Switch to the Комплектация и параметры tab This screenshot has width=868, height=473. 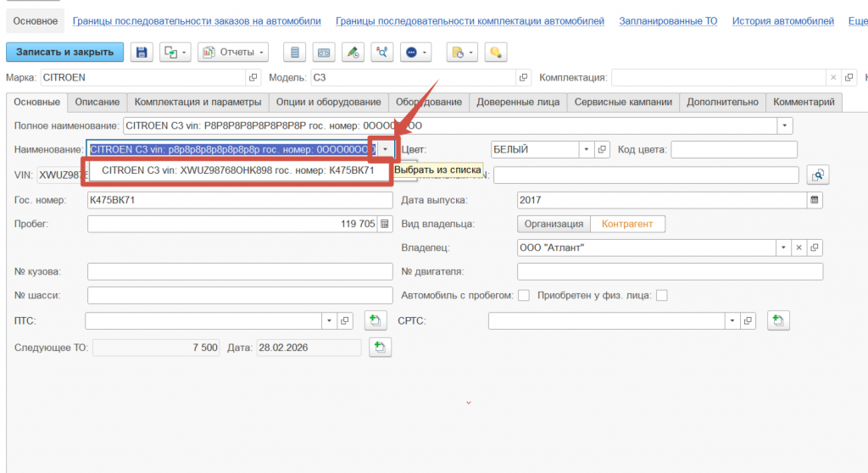click(x=198, y=103)
